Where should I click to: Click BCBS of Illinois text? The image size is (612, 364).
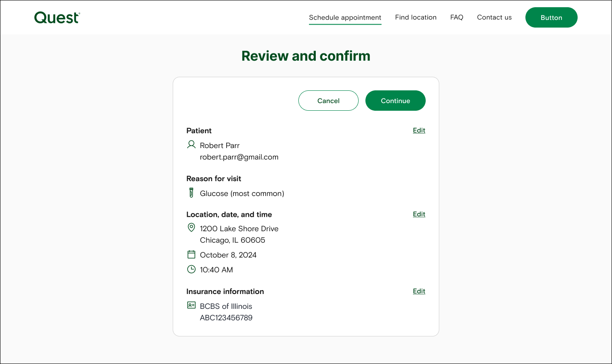tap(226, 306)
